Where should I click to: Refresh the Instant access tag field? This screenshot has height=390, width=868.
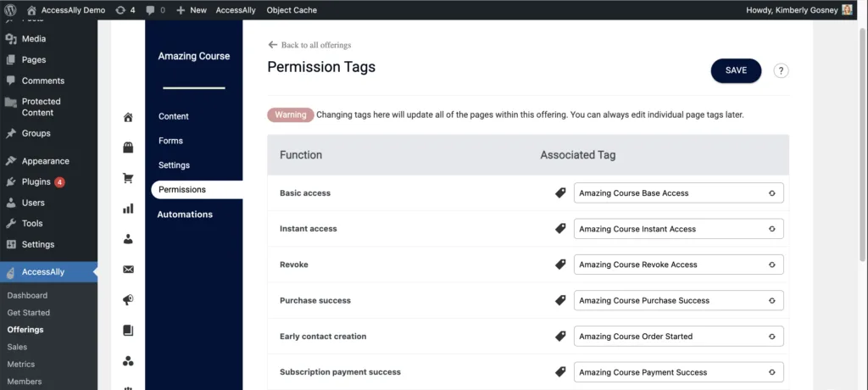[771, 229]
